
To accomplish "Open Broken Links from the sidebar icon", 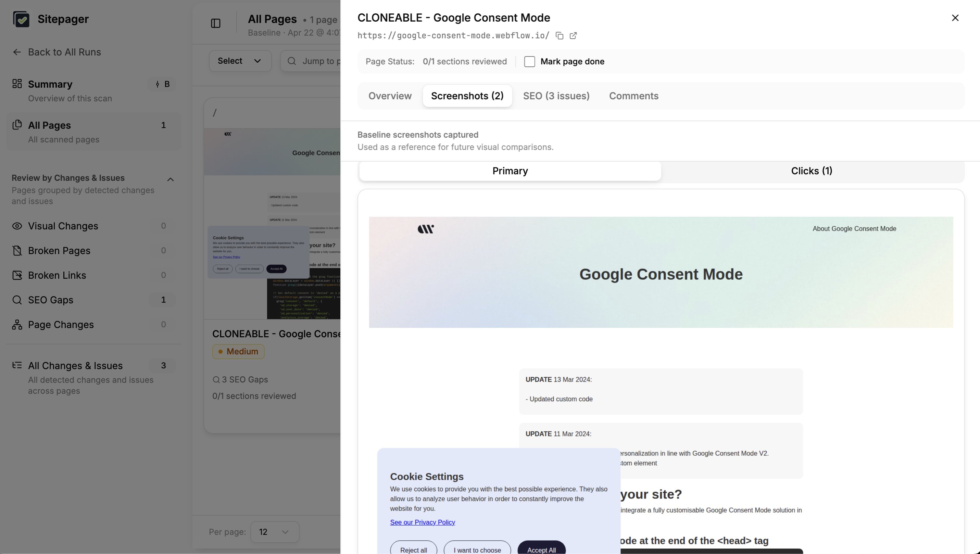I will click(x=17, y=275).
